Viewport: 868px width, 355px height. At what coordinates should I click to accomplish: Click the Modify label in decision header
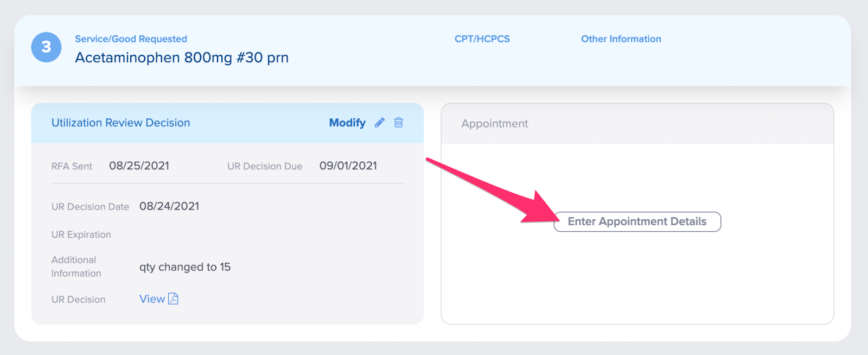pyautogui.click(x=347, y=123)
